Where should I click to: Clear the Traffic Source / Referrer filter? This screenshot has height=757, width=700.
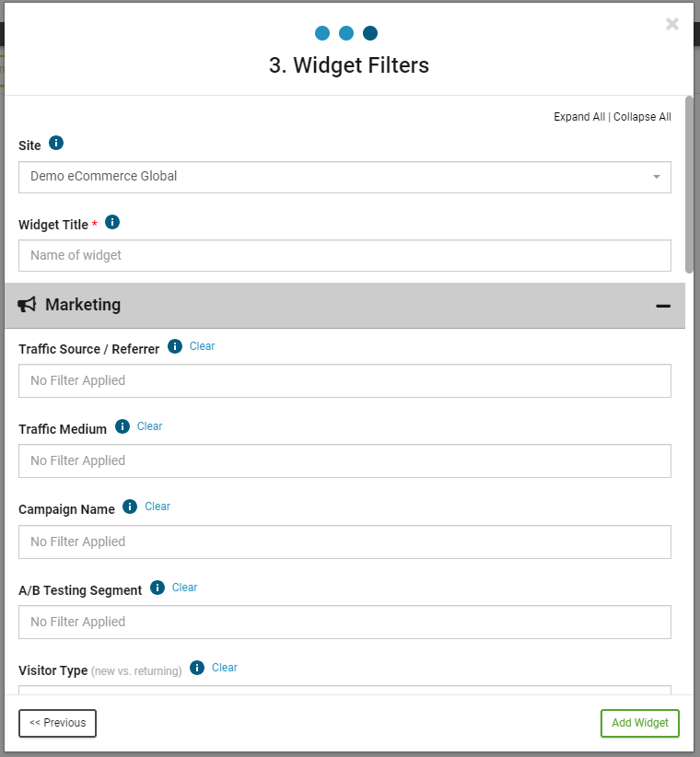coord(202,346)
